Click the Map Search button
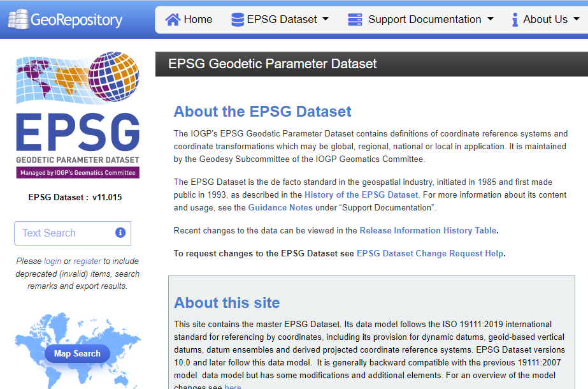The height and width of the screenshot is (389, 588). click(x=77, y=354)
